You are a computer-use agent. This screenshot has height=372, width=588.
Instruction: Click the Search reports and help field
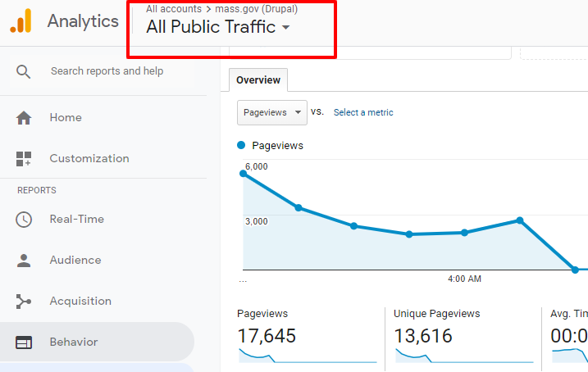coord(107,71)
